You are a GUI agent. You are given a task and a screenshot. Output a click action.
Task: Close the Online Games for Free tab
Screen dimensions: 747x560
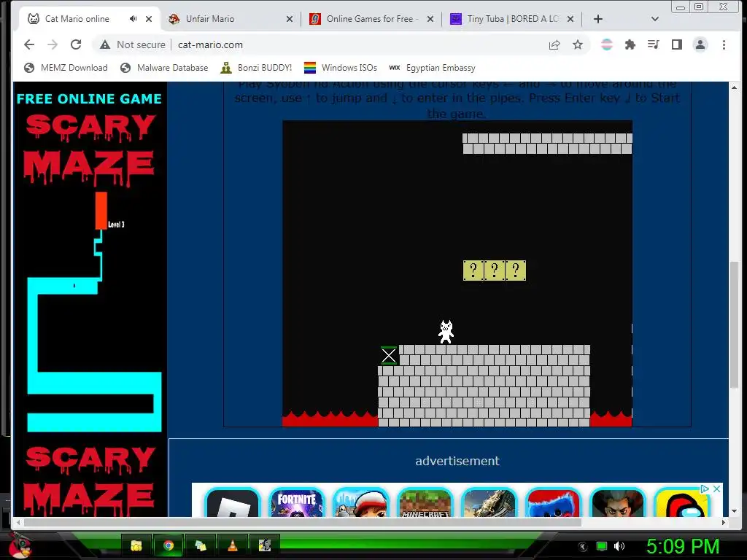430,18
